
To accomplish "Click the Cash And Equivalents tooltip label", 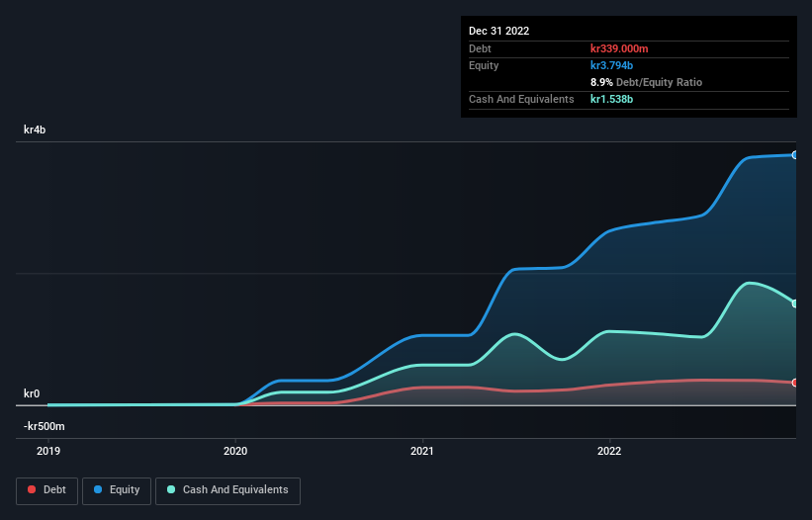I will (x=521, y=99).
